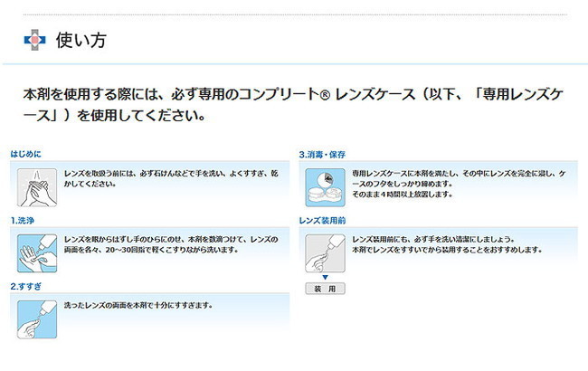The width and height of the screenshot is (588, 371).
Task: Click the blue down arrow above 装用
Action: point(325,277)
